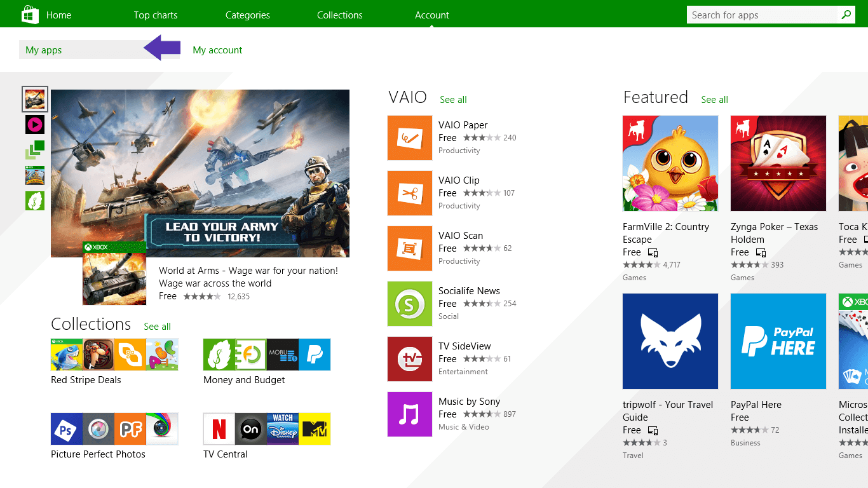The width and height of the screenshot is (868, 488).
Task: Open the PayPal Here app tile
Action: click(x=778, y=341)
